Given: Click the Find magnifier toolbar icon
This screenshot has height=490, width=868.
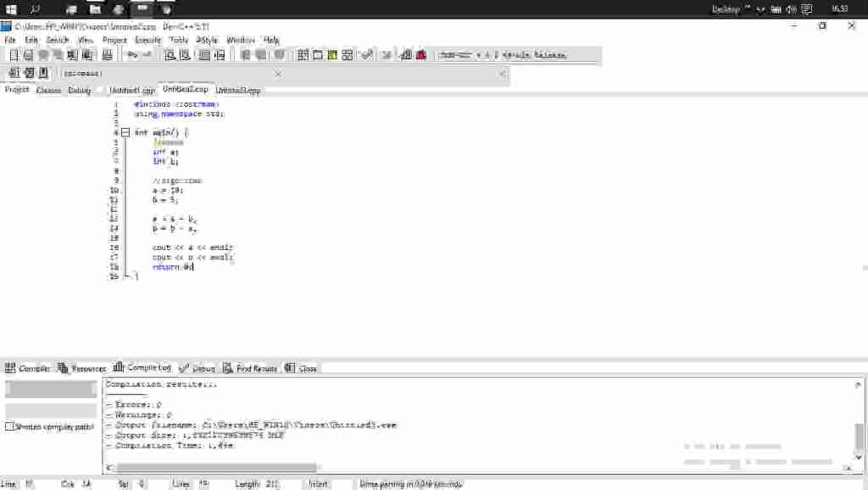Looking at the screenshot, I should [170, 55].
